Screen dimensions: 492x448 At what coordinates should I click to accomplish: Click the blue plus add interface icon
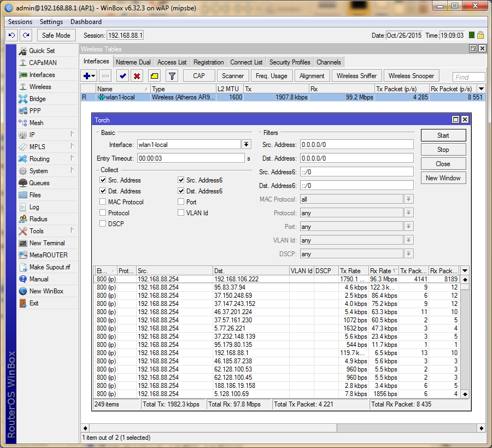coord(87,76)
